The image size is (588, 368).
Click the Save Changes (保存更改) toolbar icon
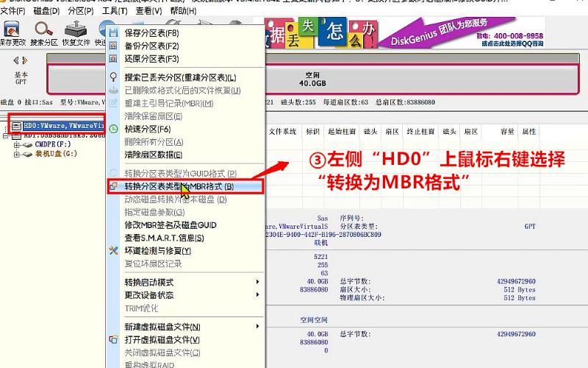pyautogui.click(x=12, y=32)
